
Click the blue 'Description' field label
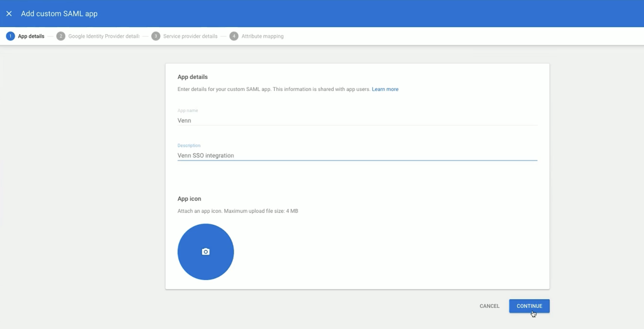pos(189,145)
